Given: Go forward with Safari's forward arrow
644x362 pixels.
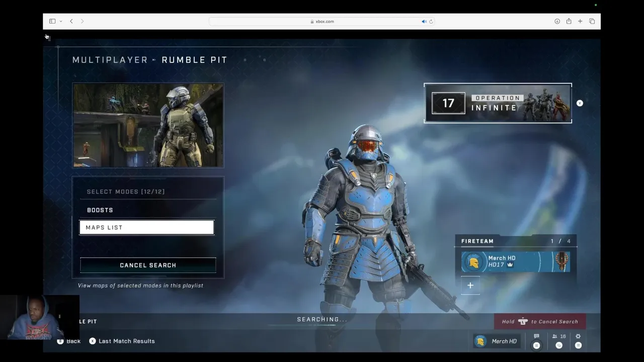Looking at the screenshot, I should tap(83, 21).
